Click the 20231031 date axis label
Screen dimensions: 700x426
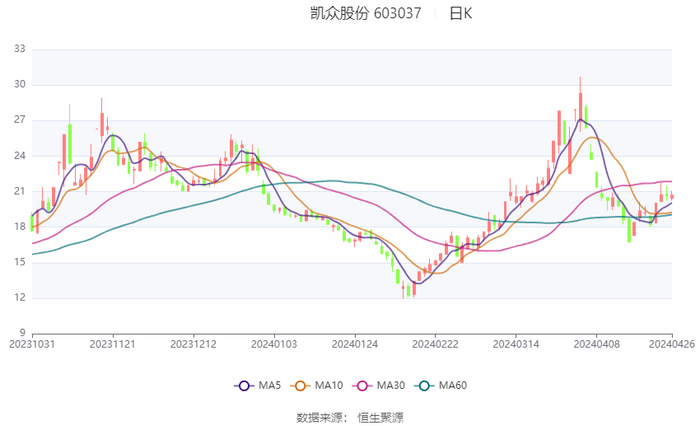[32, 344]
